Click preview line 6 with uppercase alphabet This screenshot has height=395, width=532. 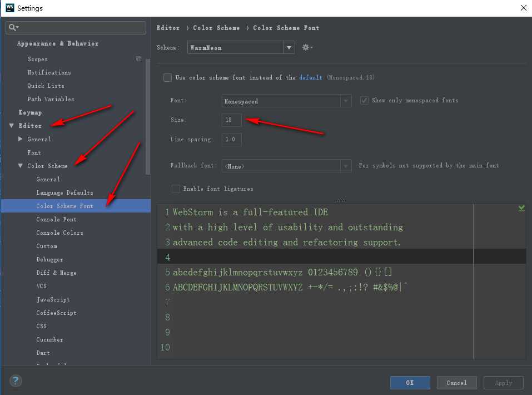tap(290, 287)
